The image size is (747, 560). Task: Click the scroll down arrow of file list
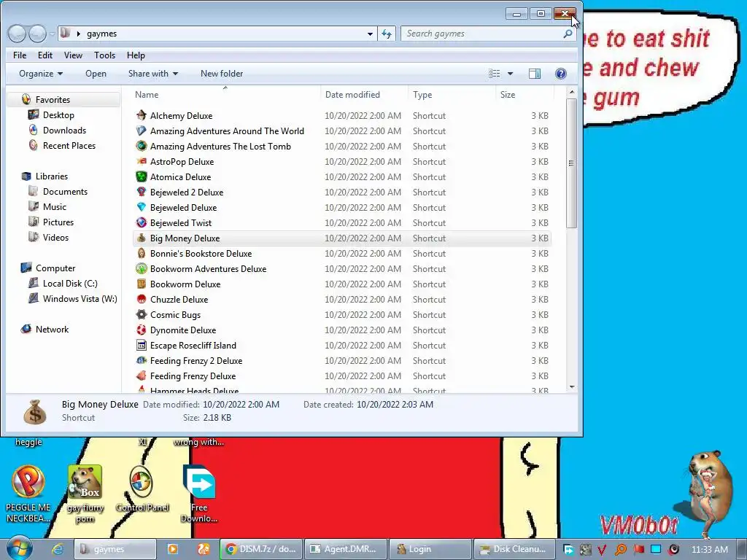(x=572, y=387)
